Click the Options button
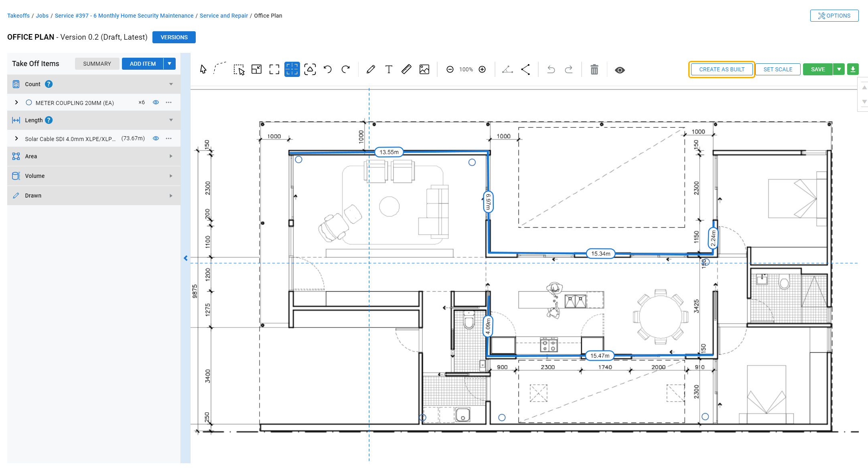 834,16
